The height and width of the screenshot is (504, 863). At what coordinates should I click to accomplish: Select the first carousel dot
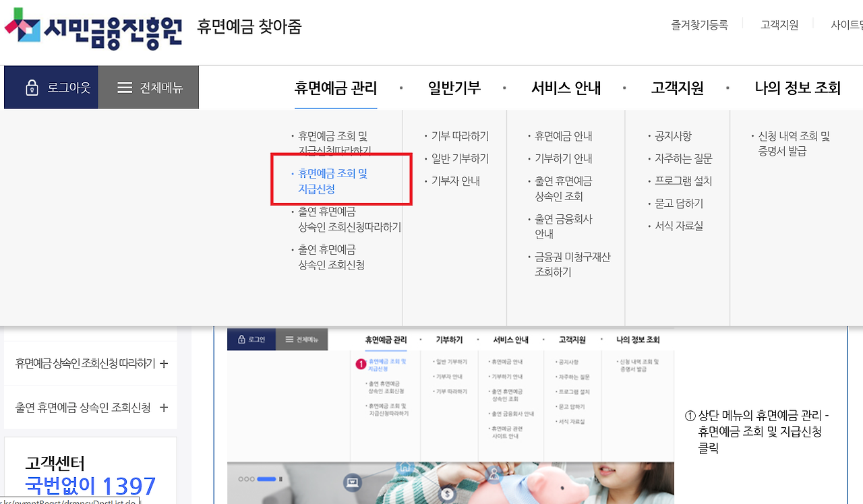[241, 479]
